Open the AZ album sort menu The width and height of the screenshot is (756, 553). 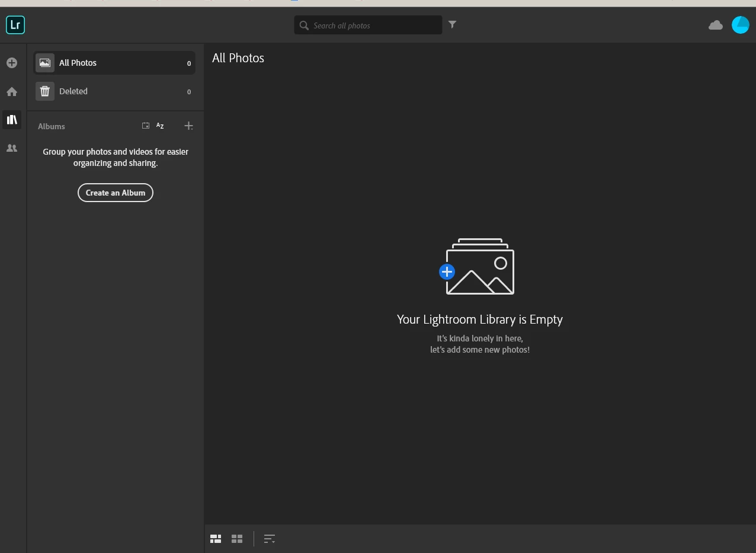click(160, 126)
